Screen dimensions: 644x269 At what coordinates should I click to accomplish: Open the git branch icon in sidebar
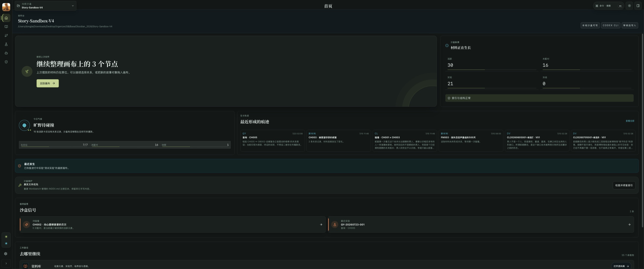[6, 36]
